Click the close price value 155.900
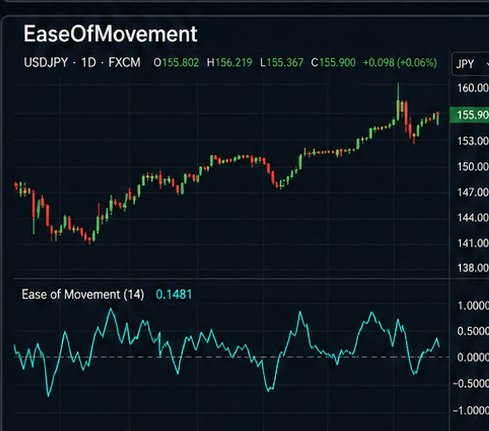This screenshot has height=431, width=489. pos(337,62)
